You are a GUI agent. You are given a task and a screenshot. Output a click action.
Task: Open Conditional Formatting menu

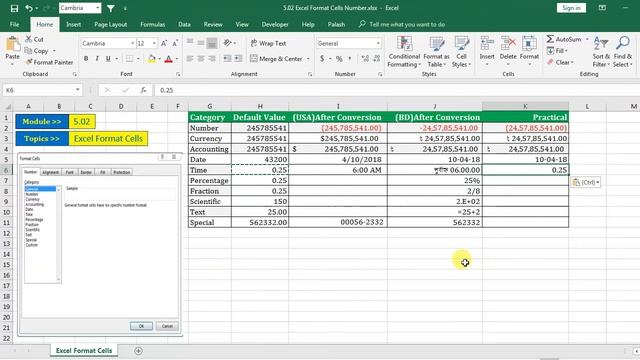(404, 52)
